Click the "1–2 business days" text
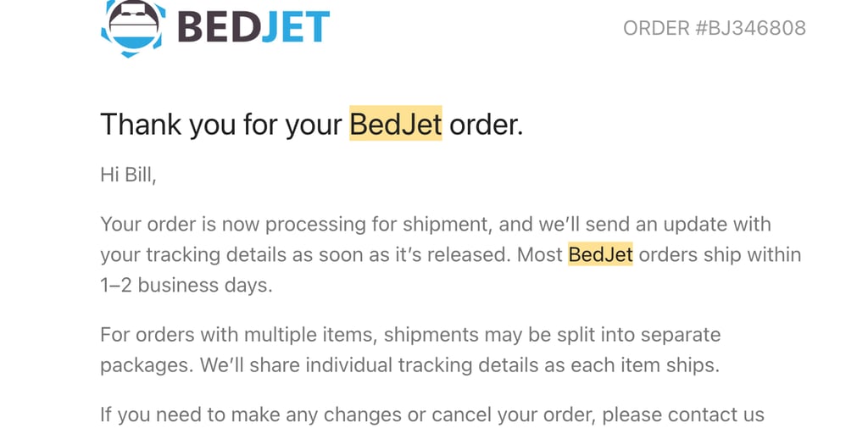 186,286
